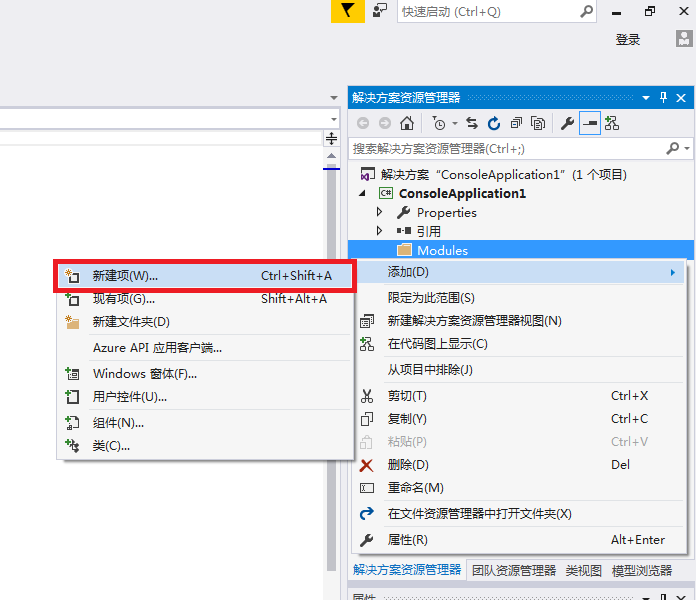The image size is (696, 600).
Task: Choose 新建解决方案资源管理器视图(N)
Action: point(519,321)
